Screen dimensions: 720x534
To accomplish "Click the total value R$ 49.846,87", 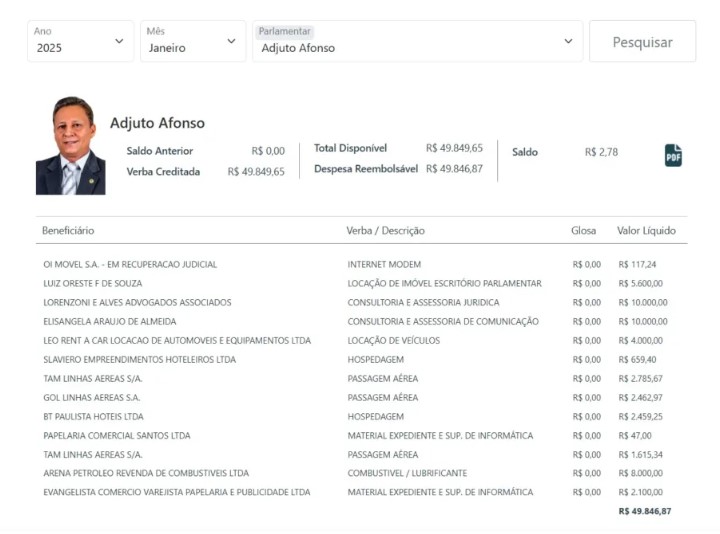I will [645, 511].
